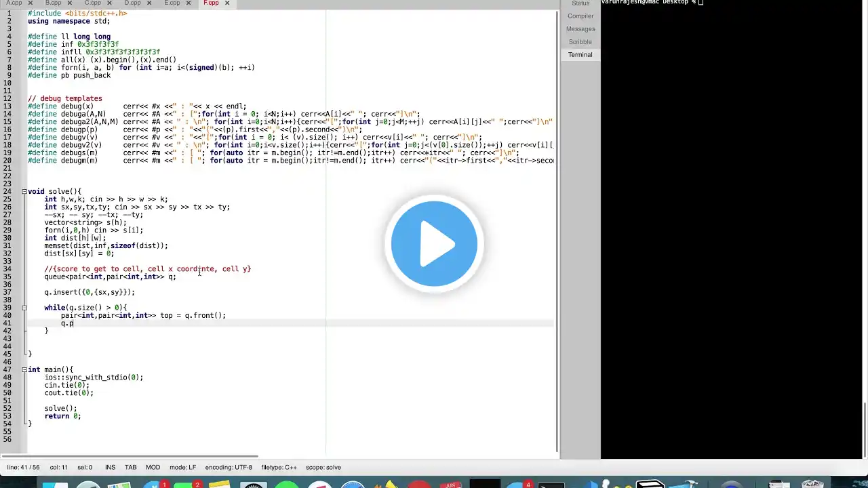Collapse the void solve() fold marker
Image resolution: width=868 pixels, height=488 pixels.
[x=24, y=192]
